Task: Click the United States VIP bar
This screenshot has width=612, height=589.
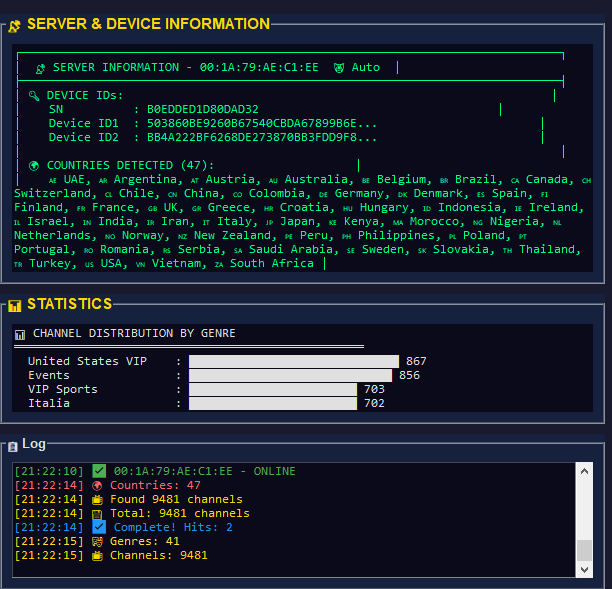Action: [x=294, y=361]
